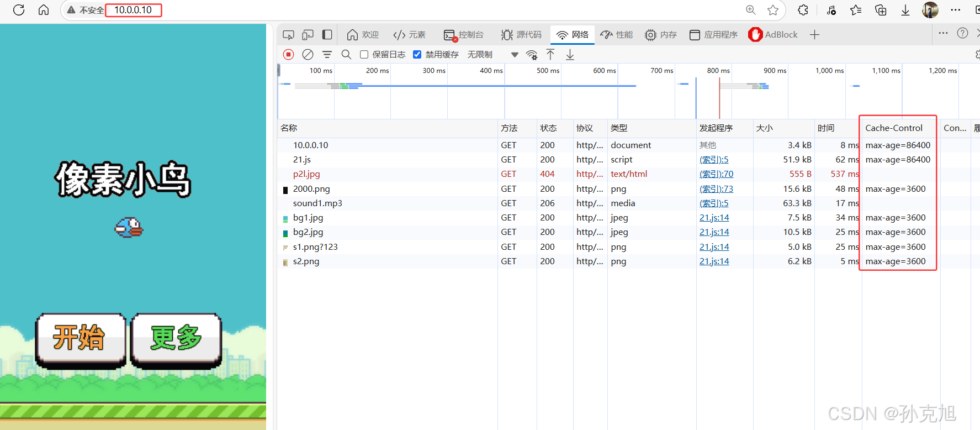Open browser extensions puzzle icon
The width and height of the screenshot is (980, 430).
pyautogui.click(x=803, y=10)
